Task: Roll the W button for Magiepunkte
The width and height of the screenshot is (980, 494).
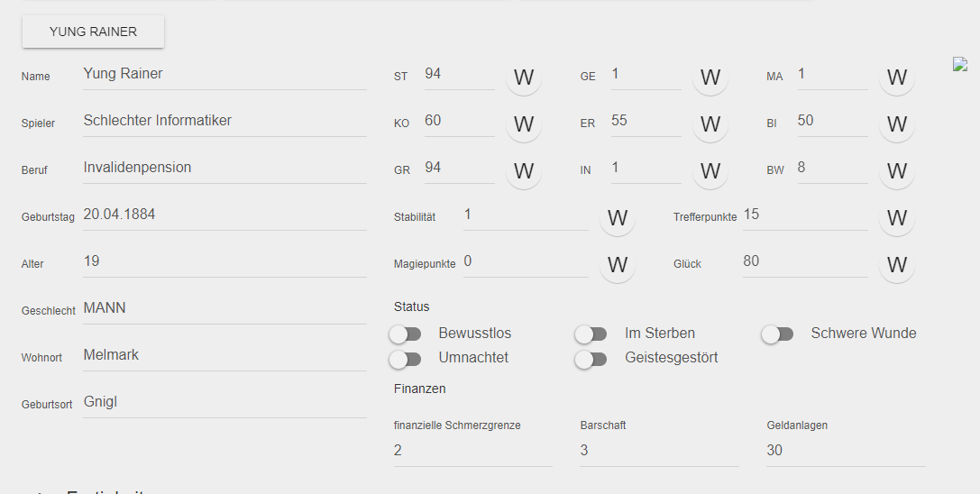Action: (618, 265)
